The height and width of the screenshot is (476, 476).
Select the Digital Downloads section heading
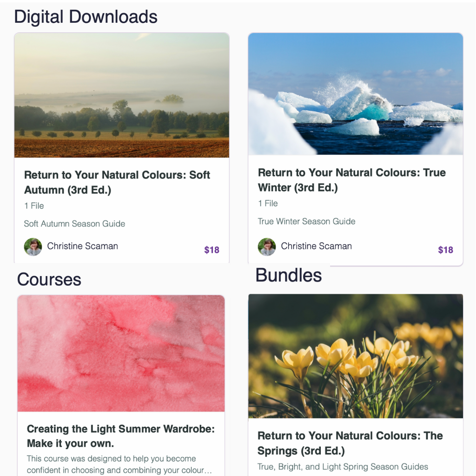[x=86, y=17]
